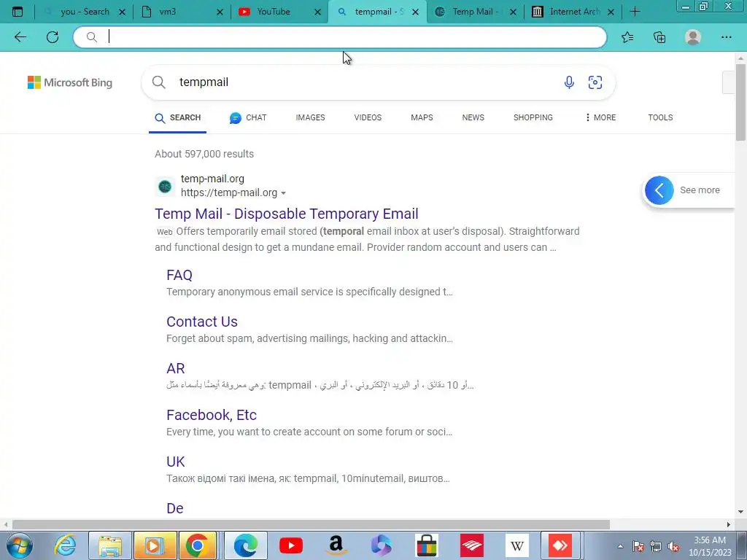
Task: Open the UK sublink
Action: coord(175,462)
